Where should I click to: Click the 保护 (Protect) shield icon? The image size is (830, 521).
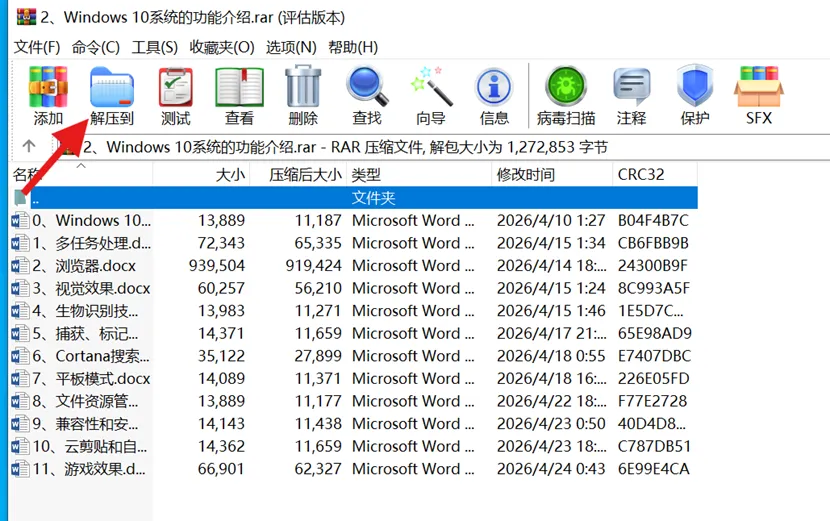tap(694, 86)
